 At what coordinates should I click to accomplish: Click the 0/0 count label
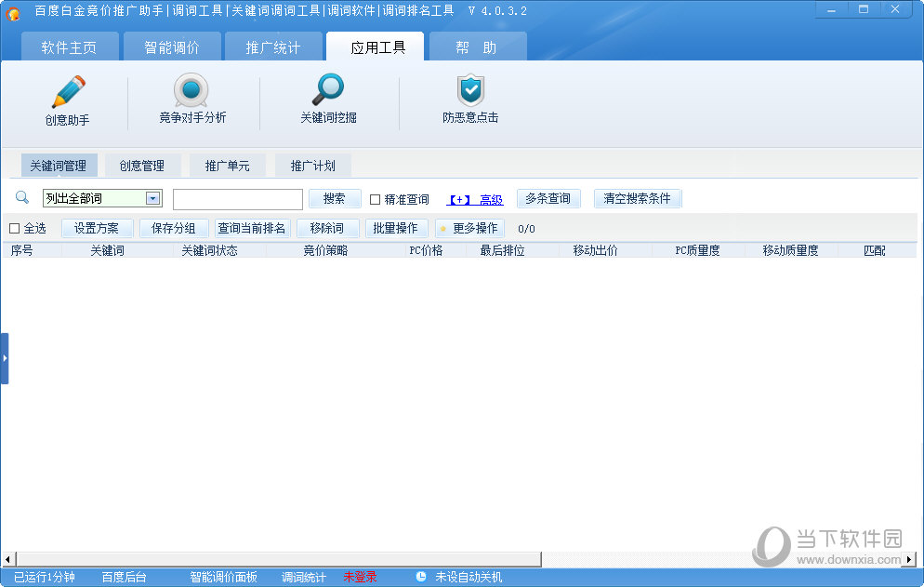[x=526, y=229]
